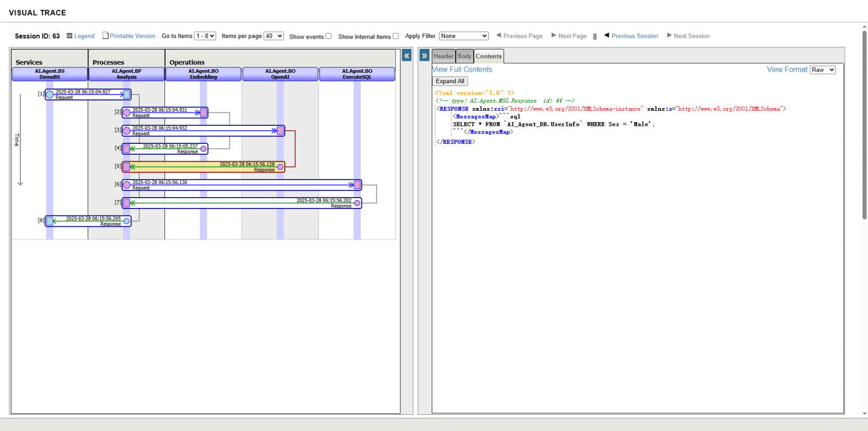Image resolution: width=868 pixels, height=431 pixels.
Task: Toggle the Show internal items checkbox
Action: click(x=395, y=36)
